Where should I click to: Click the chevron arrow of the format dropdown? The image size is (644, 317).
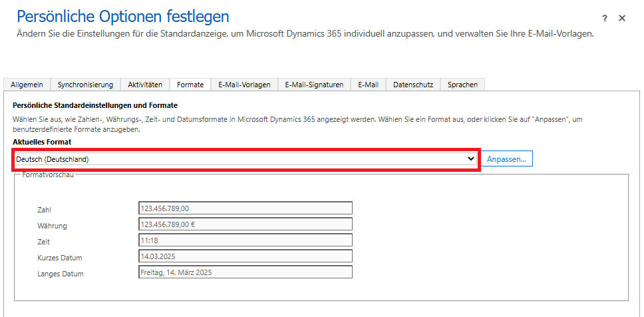[x=471, y=159]
